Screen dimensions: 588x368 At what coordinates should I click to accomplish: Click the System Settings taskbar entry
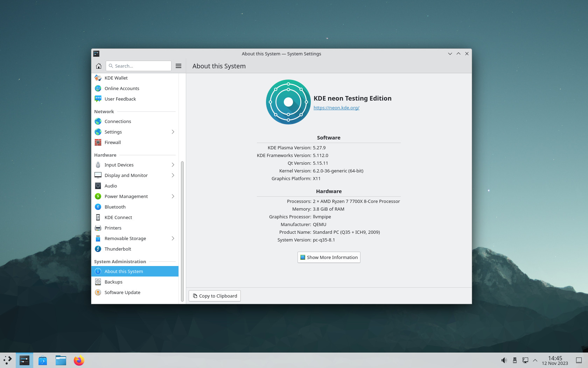click(x=24, y=360)
